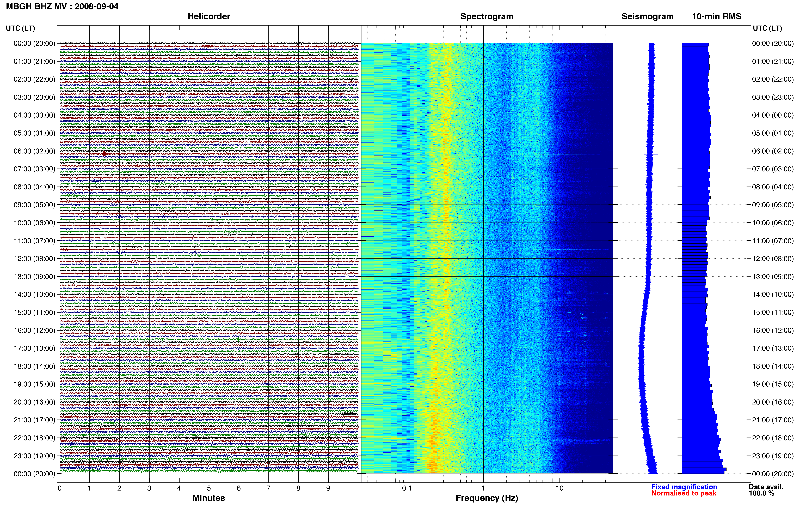The image size is (812, 508).
Task: Click the red spike event near 06:00 helicorder
Action: click(104, 154)
